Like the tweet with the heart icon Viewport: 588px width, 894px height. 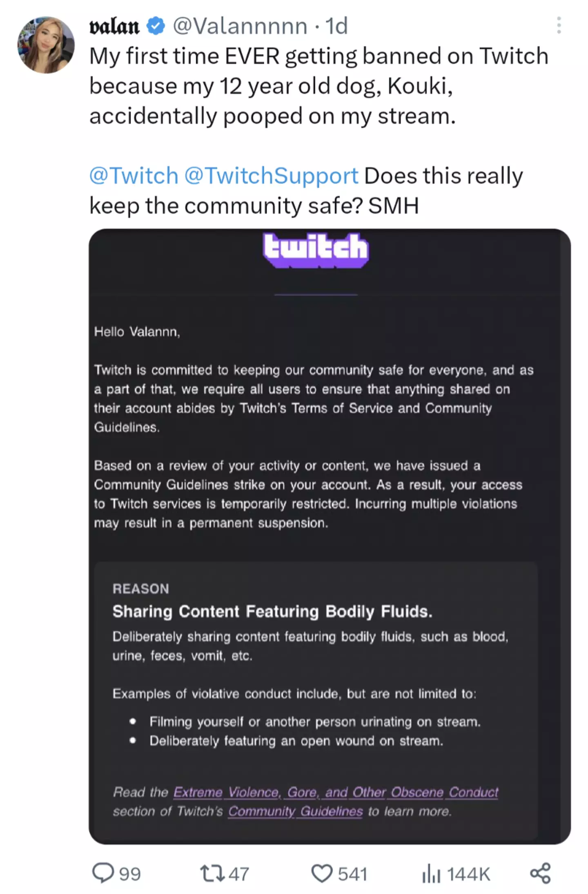(x=322, y=873)
